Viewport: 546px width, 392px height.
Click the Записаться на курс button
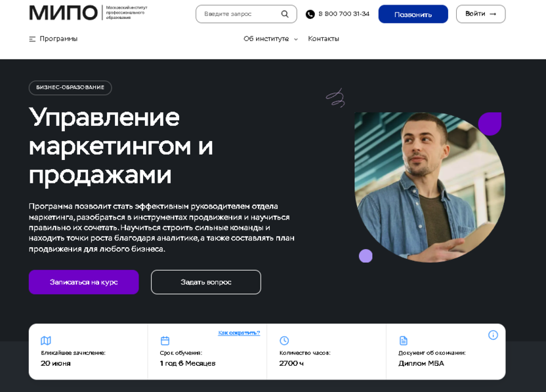(x=83, y=282)
